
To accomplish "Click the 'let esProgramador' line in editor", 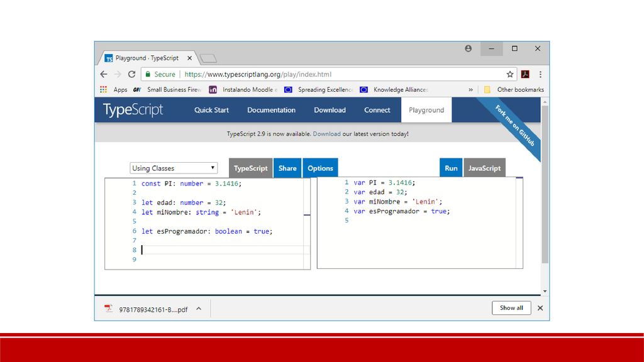I will pyautogui.click(x=207, y=231).
